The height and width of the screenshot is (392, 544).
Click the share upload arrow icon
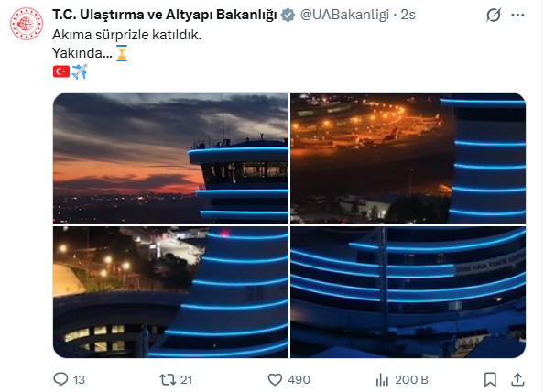coord(517,379)
